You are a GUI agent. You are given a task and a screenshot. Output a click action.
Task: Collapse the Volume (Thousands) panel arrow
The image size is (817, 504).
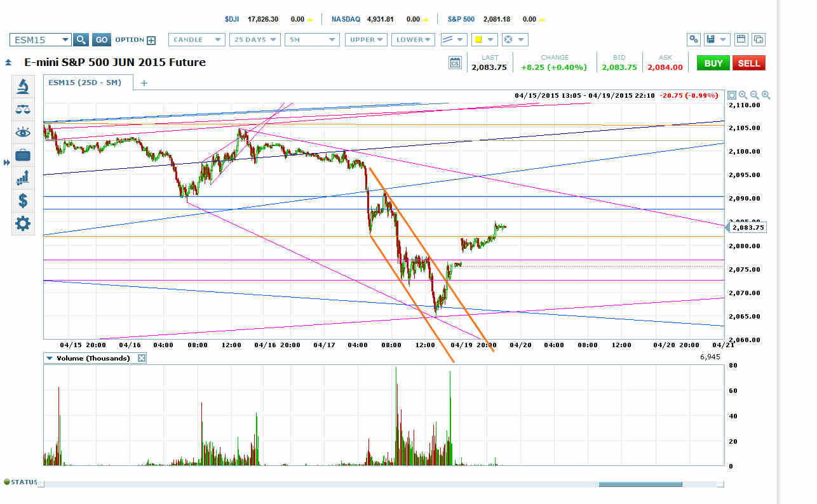[x=49, y=358]
